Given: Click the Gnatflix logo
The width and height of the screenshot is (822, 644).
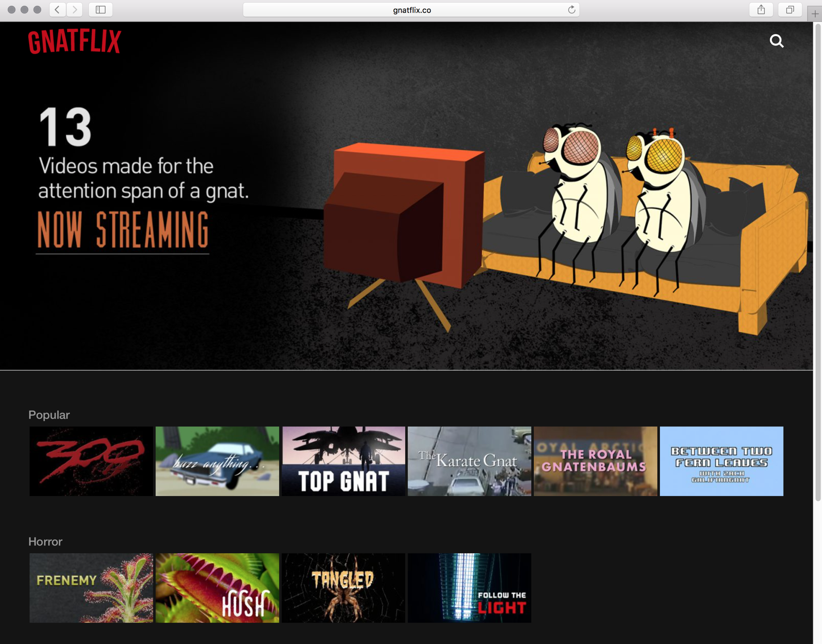Looking at the screenshot, I should (x=75, y=41).
